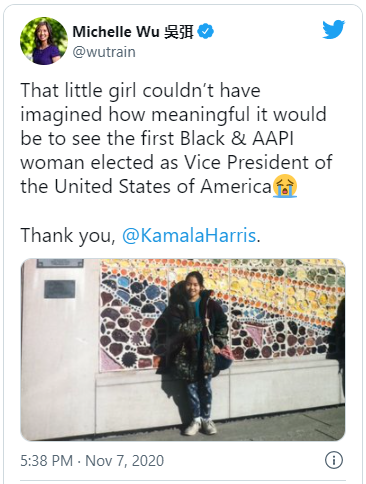Click the 5:38 PM timestamp
Viewport: 366px width, 484px height.
46,461
